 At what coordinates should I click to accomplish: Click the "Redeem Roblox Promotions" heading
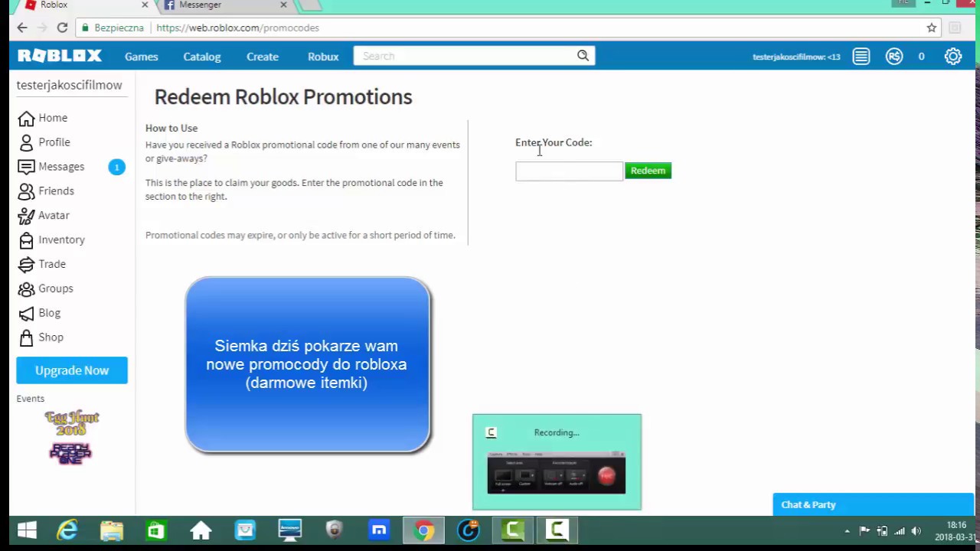pyautogui.click(x=283, y=97)
